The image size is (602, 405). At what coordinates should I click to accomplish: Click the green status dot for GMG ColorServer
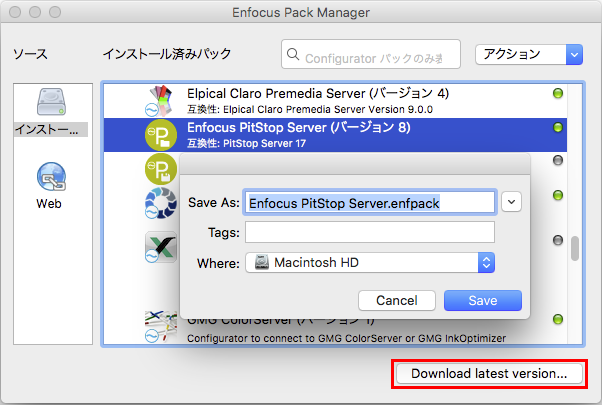tap(558, 319)
